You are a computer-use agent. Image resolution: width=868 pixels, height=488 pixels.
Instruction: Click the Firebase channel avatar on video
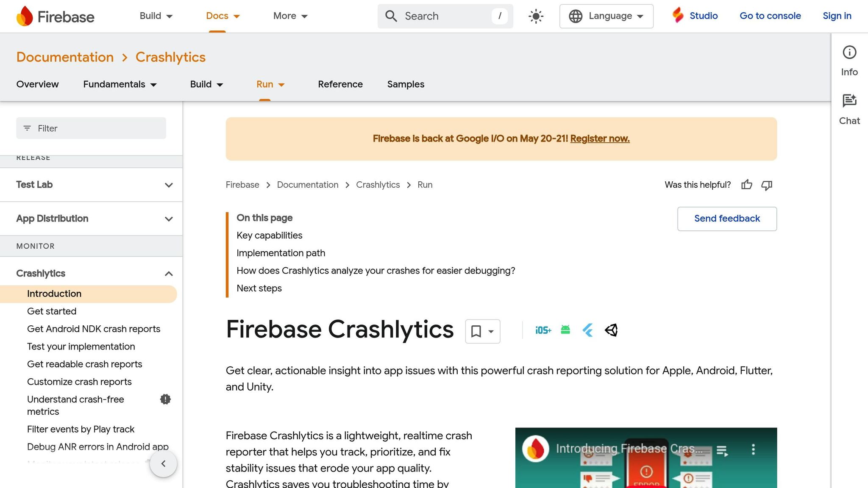point(536,449)
